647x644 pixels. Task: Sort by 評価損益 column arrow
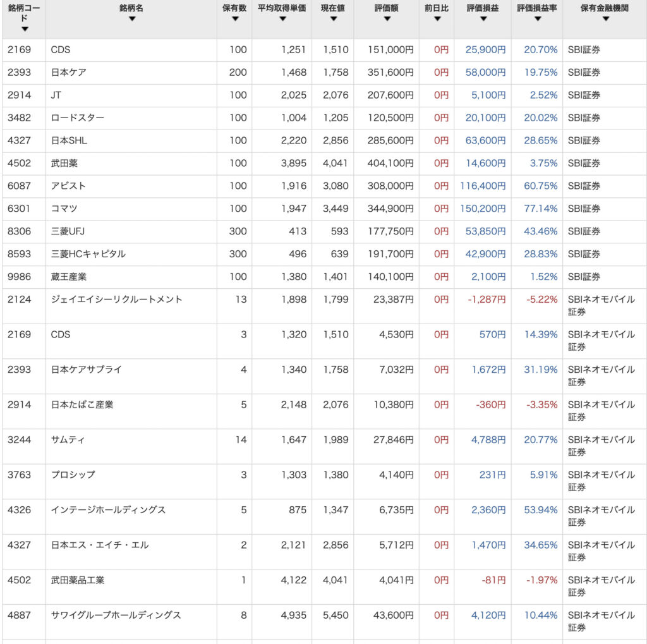click(483, 18)
